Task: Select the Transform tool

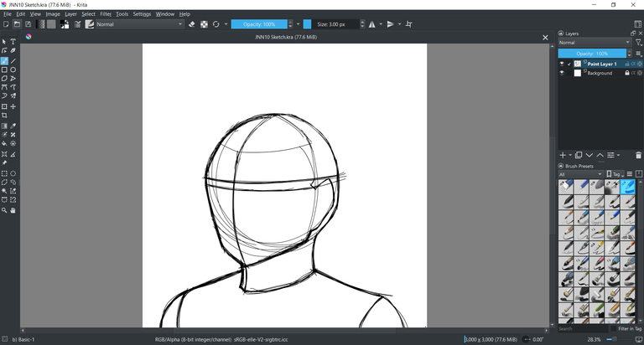Action: point(4,106)
